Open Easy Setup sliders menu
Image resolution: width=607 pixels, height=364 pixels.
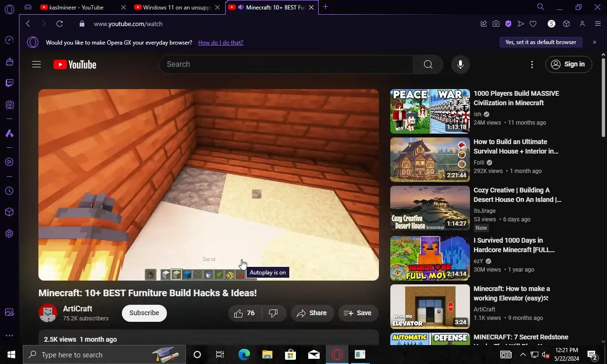click(x=598, y=24)
